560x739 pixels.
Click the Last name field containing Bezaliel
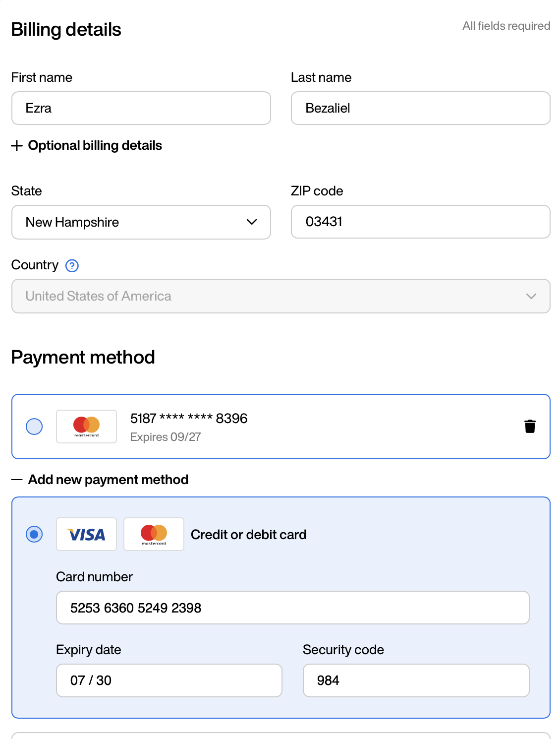pyautogui.click(x=421, y=108)
